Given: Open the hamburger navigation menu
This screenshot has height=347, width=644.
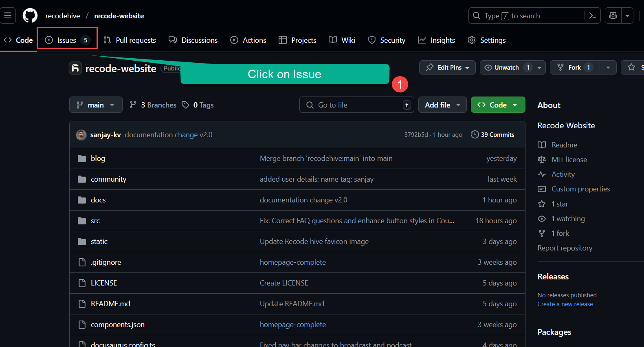Looking at the screenshot, I should coord(8,16).
